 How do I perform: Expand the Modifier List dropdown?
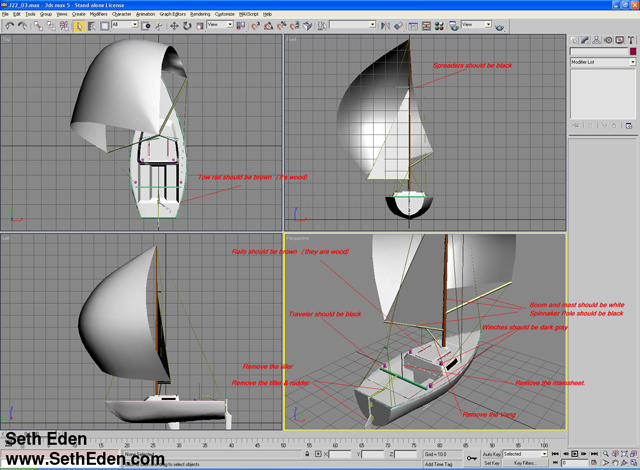point(600,62)
